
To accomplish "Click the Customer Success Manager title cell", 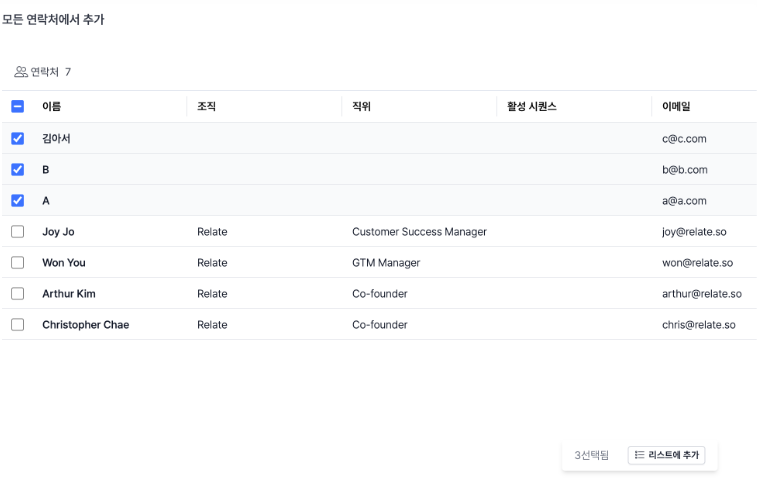I will click(x=419, y=232).
